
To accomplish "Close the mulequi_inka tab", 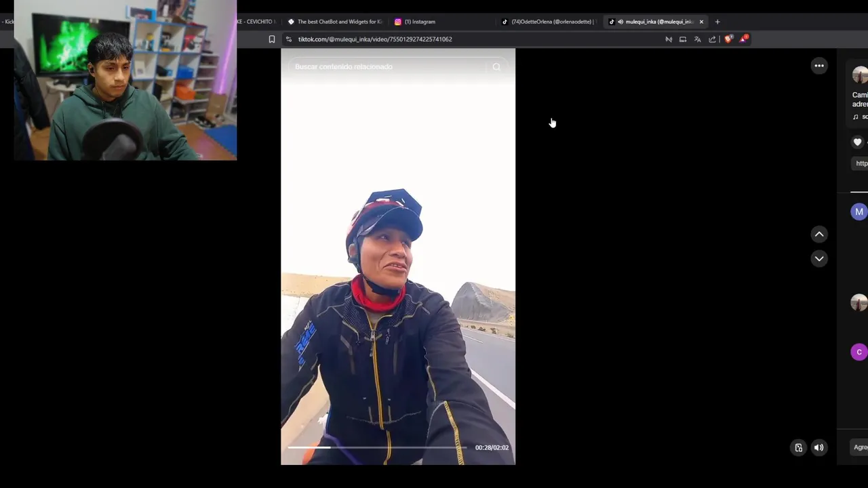I will point(701,22).
